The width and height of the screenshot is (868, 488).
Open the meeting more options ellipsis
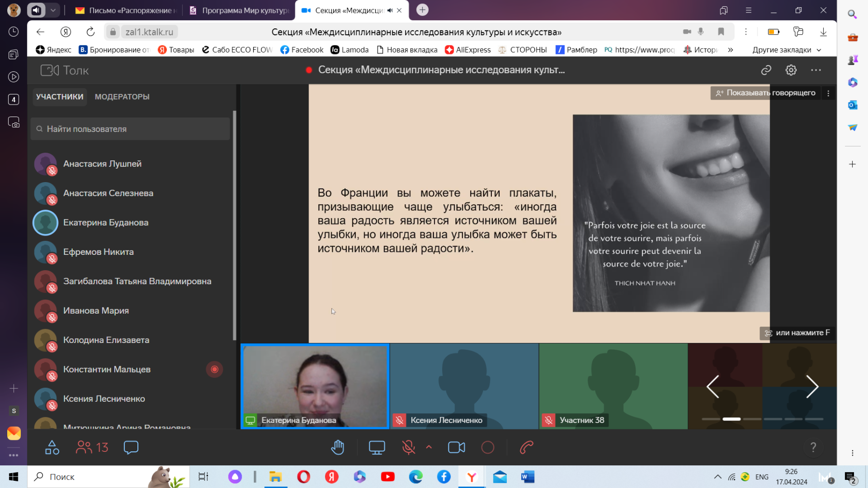coord(816,70)
